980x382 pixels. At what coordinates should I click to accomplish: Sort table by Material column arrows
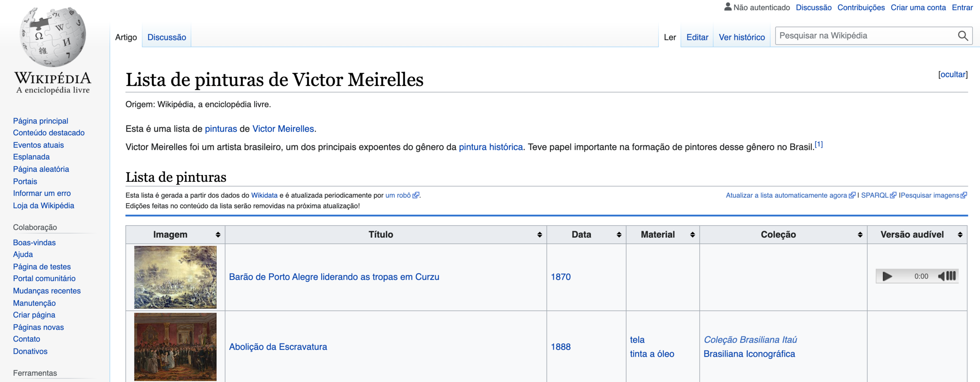[692, 234]
